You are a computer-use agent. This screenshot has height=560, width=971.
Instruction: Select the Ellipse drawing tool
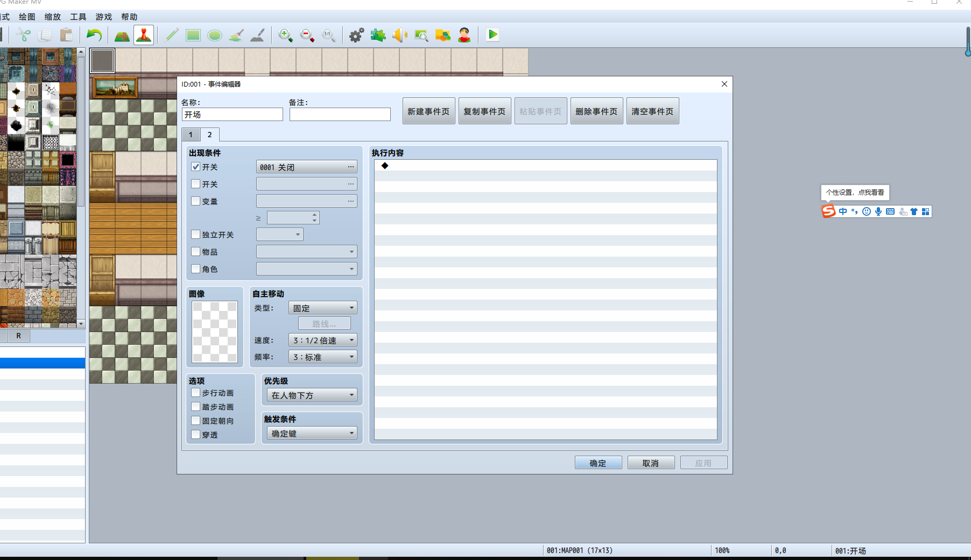(215, 36)
